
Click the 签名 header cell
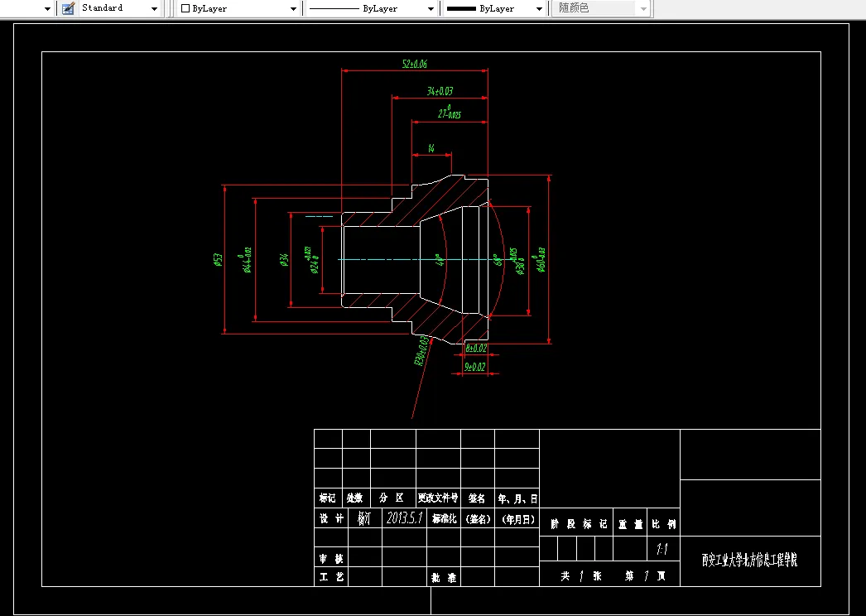477,498
